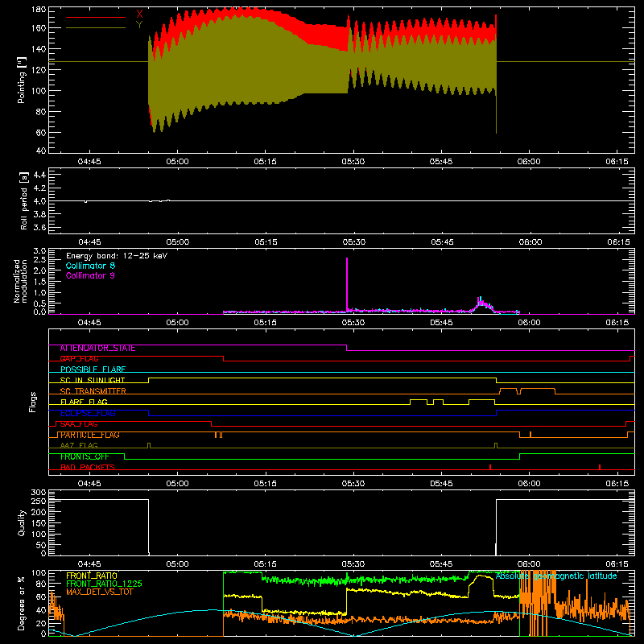644x644 pixels.
Task: Click the Absolute geomagnetic latitude label
Action: pyautogui.click(x=556, y=576)
